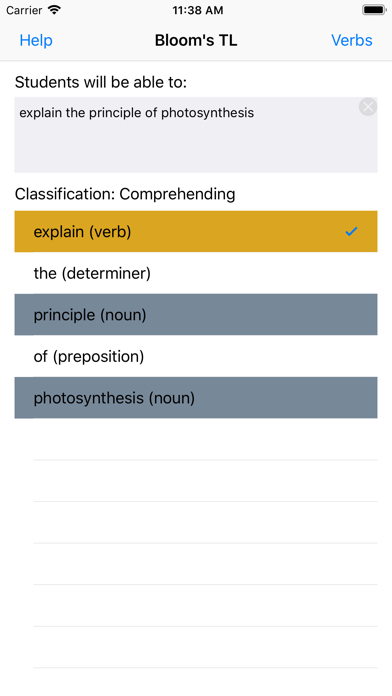Select the photosynthesis (noun) row
392x696 pixels.
(x=196, y=398)
